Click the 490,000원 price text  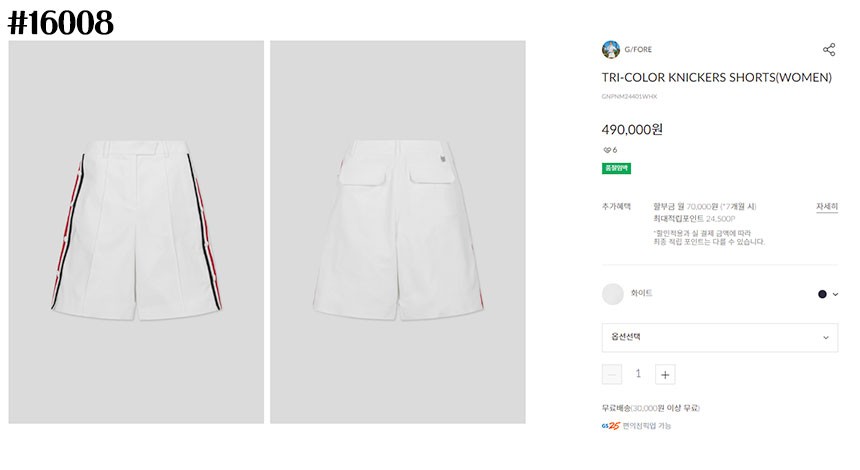(x=632, y=129)
